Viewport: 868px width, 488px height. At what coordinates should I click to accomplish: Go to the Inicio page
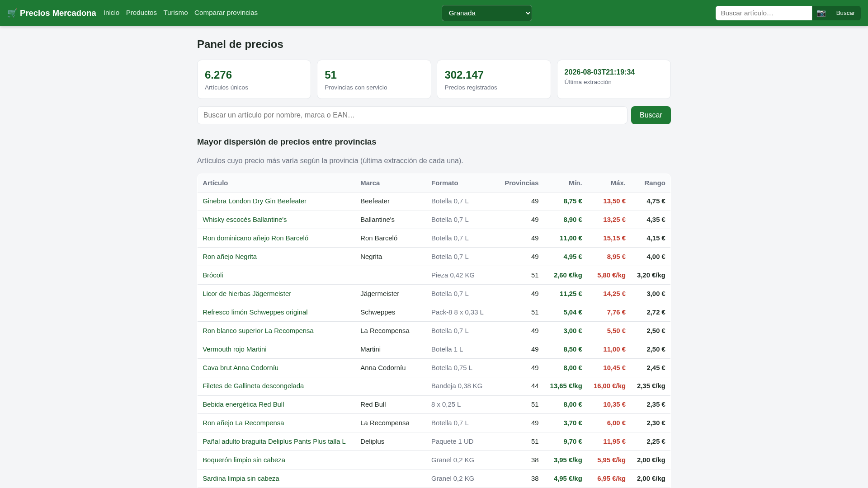click(111, 13)
